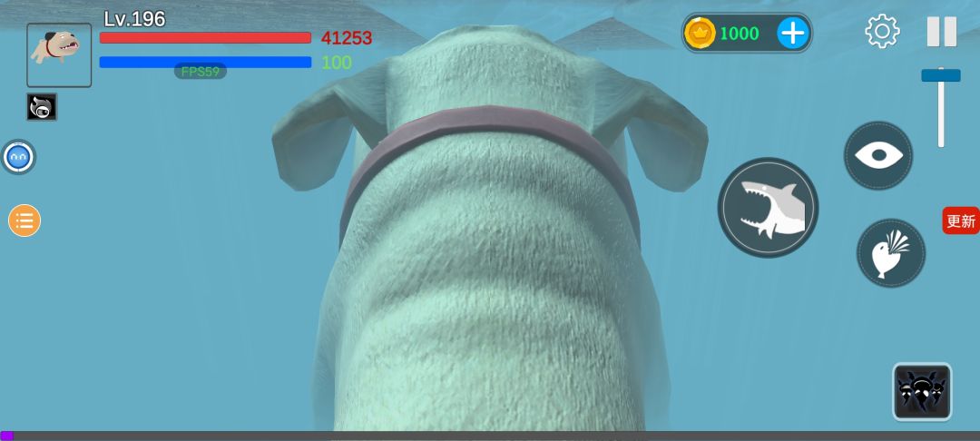Screen dimensions: 980x441
Task: Click the small black creature icon
Action: tap(42, 107)
